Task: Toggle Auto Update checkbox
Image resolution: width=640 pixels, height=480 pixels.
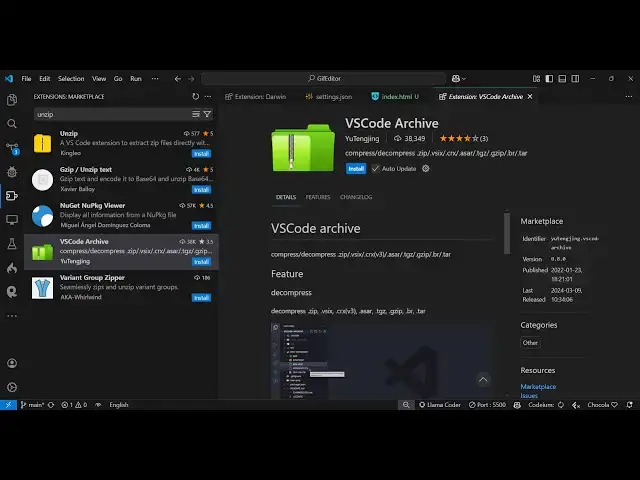Action: (x=375, y=169)
